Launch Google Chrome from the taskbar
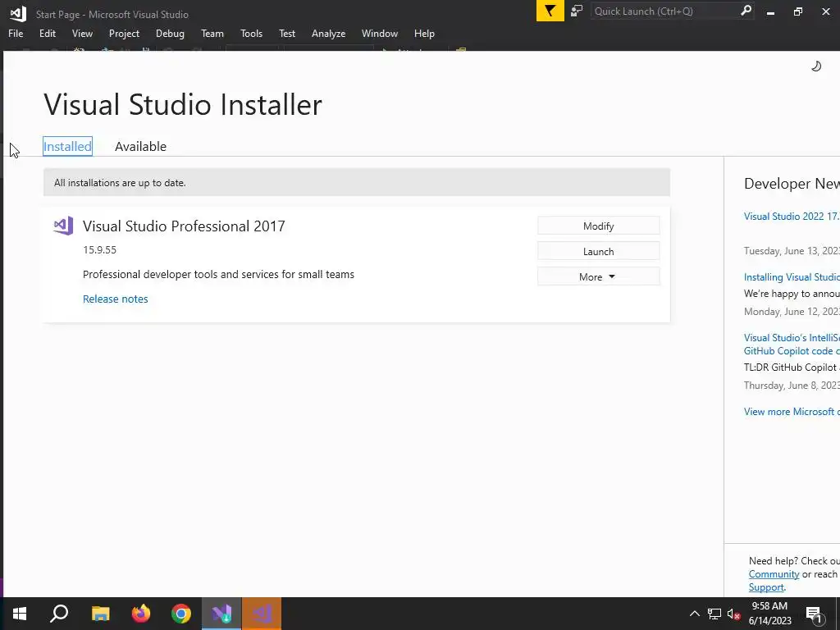The image size is (840, 630). (x=181, y=614)
